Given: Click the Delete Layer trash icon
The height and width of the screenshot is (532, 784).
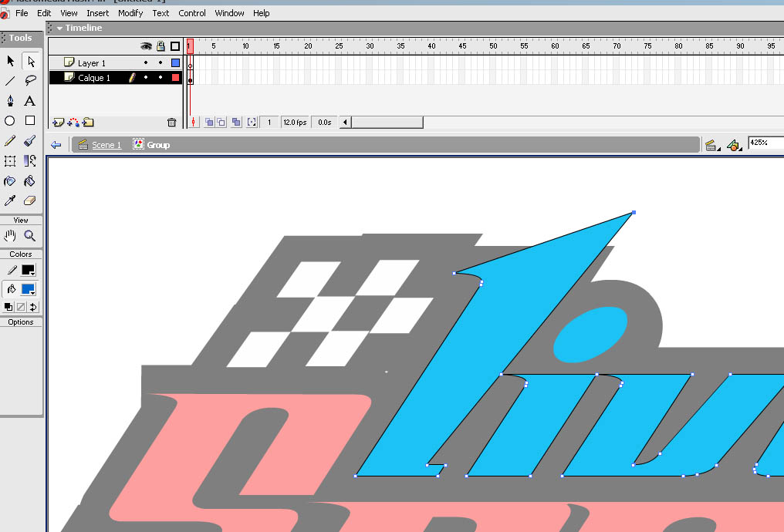Looking at the screenshot, I should point(171,123).
